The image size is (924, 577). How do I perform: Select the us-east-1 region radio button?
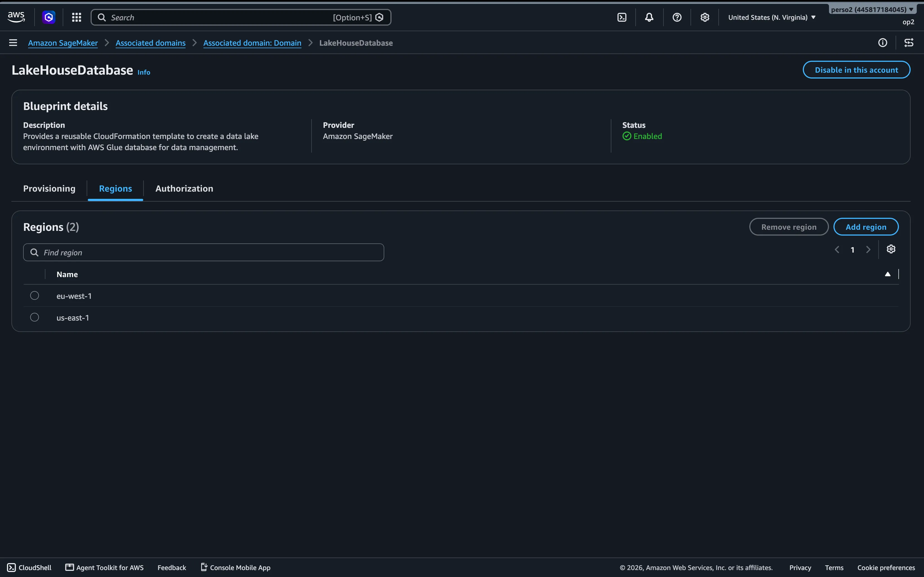point(34,317)
